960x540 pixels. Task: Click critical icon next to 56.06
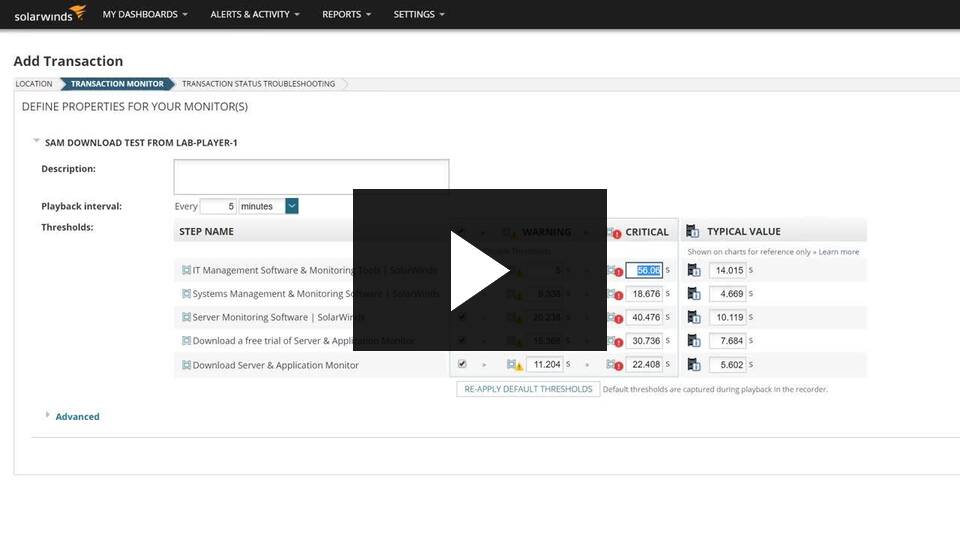tap(615, 271)
